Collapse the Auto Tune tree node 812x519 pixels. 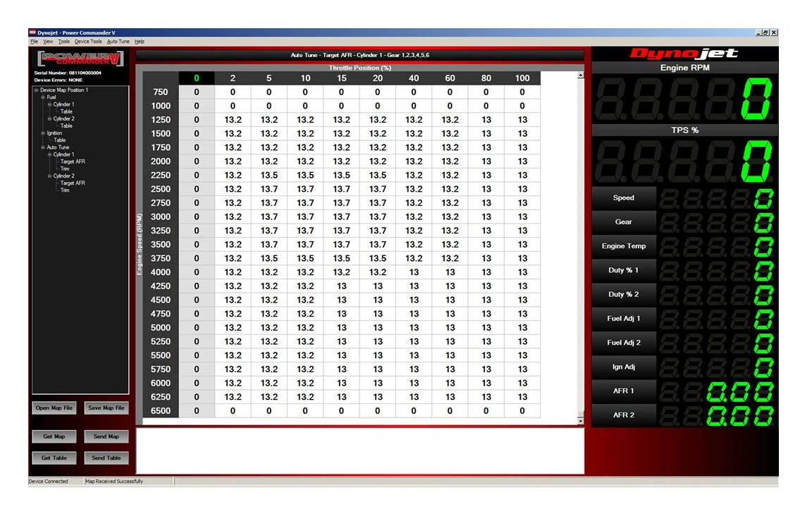(43, 147)
